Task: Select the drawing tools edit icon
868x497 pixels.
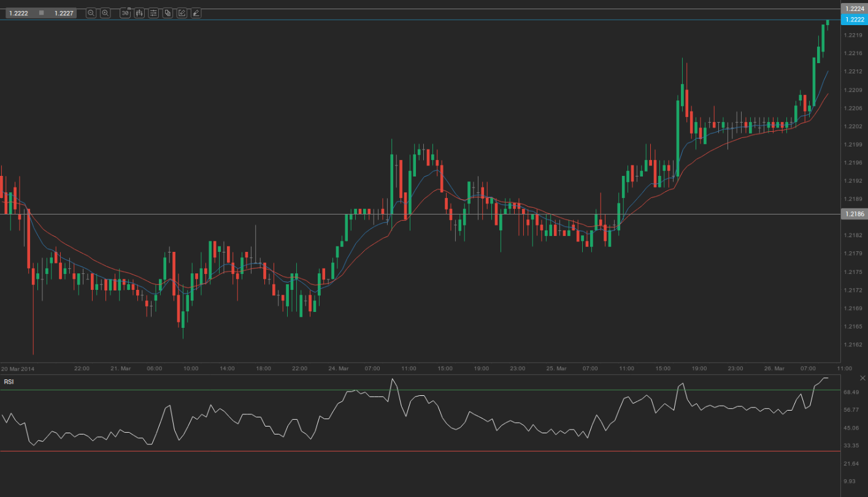Action: 182,13
